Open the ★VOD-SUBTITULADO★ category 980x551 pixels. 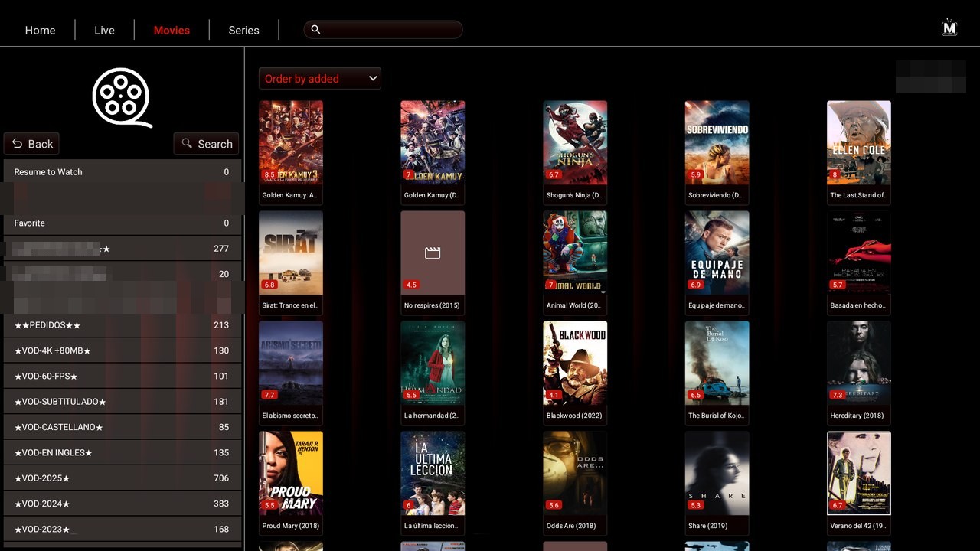tap(122, 402)
